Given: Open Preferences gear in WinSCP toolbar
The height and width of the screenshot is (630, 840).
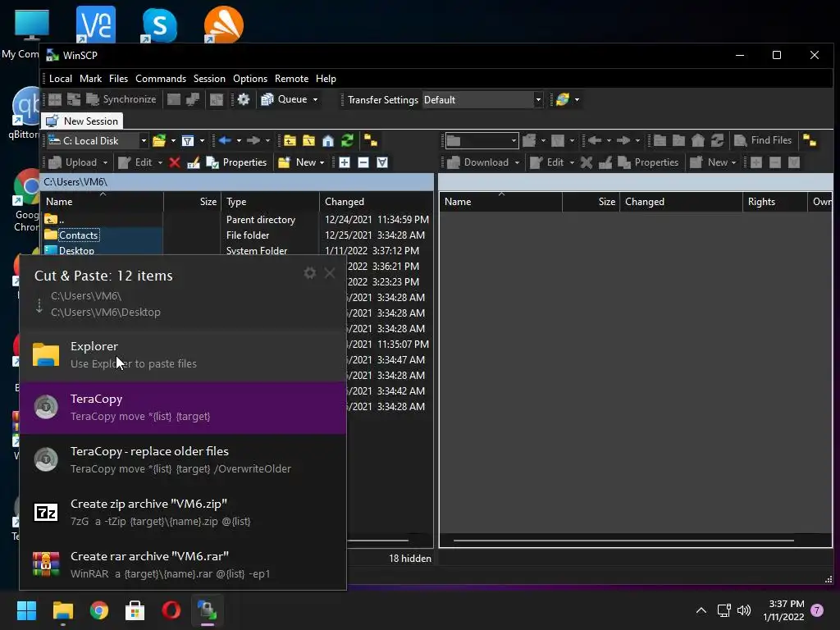Looking at the screenshot, I should tap(244, 99).
